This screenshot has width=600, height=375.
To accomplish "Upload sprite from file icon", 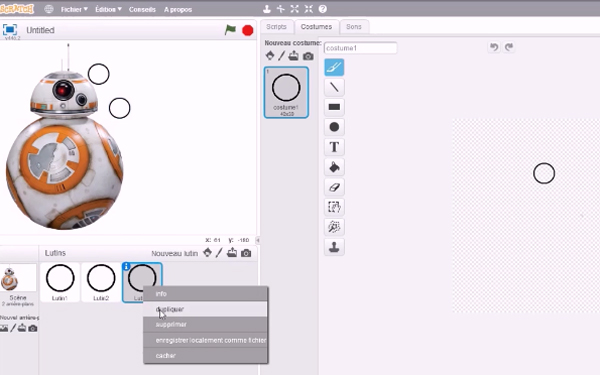I will [232, 253].
